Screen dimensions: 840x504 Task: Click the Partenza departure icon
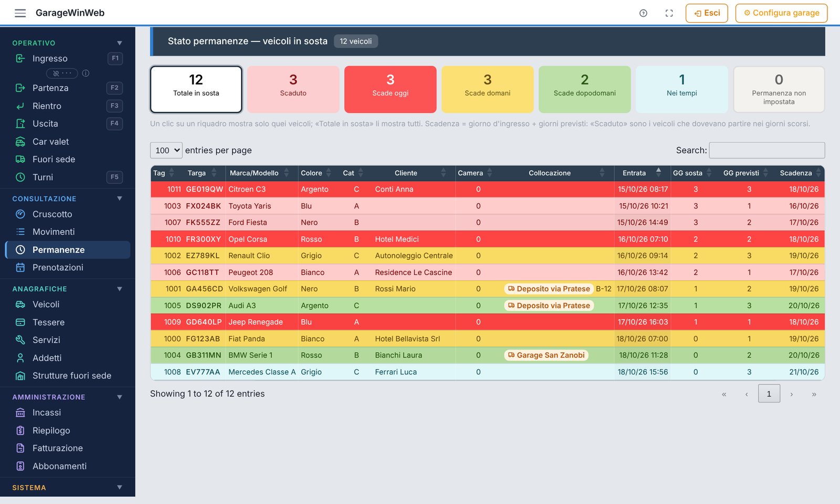click(20, 88)
